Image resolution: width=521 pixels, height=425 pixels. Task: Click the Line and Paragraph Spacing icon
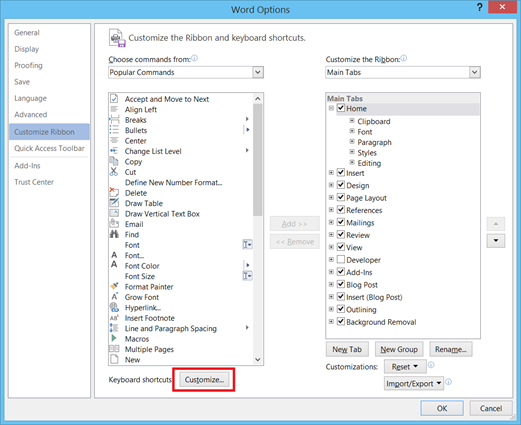point(114,328)
